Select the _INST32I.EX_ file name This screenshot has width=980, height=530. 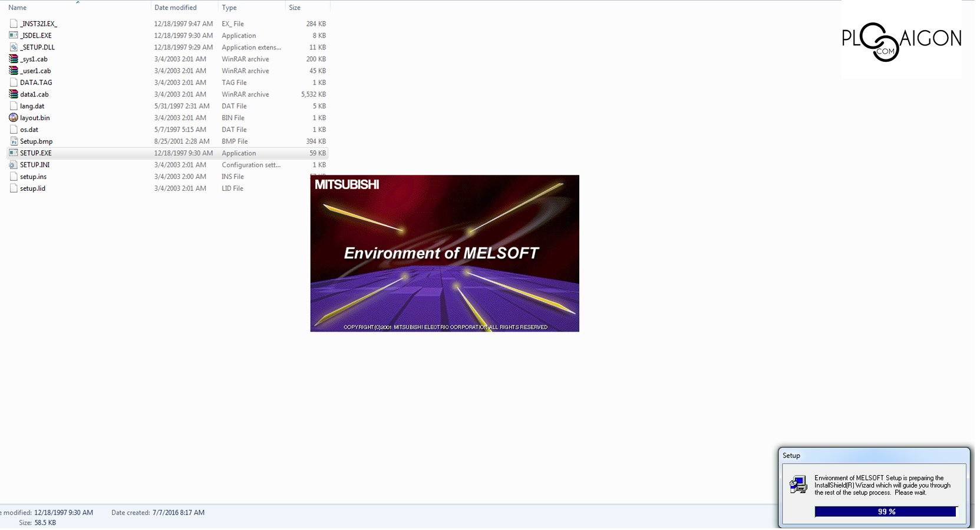click(38, 24)
